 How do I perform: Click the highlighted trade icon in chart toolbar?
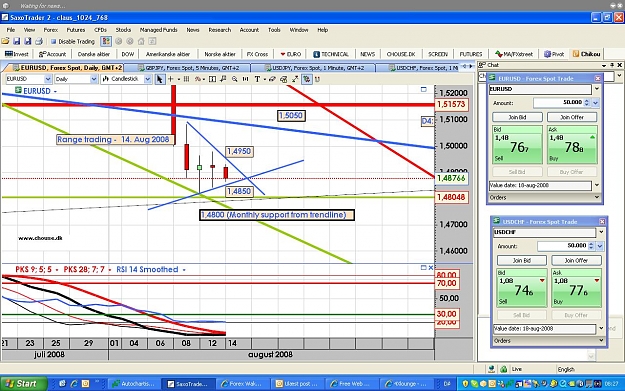coord(306,79)
